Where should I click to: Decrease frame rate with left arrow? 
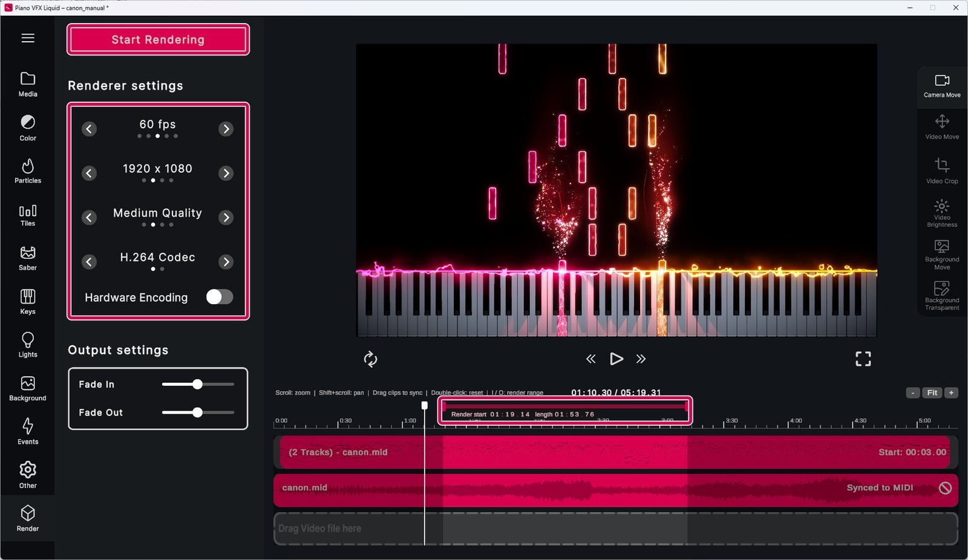[x=89, y=129]
